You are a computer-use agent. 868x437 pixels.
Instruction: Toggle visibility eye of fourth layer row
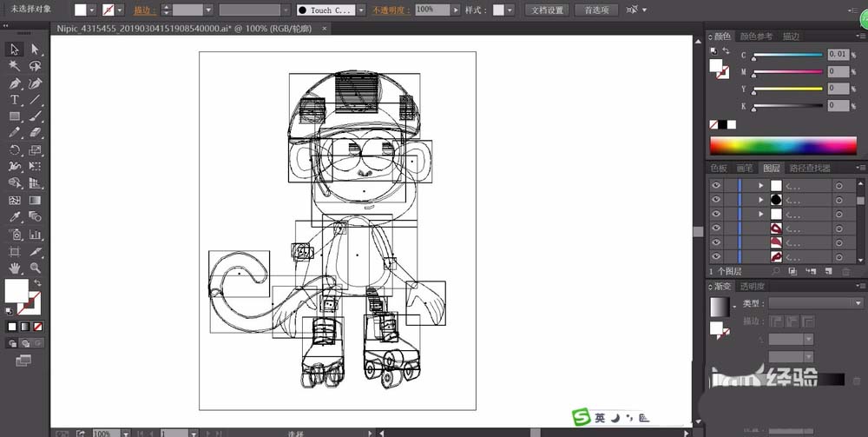716,228
